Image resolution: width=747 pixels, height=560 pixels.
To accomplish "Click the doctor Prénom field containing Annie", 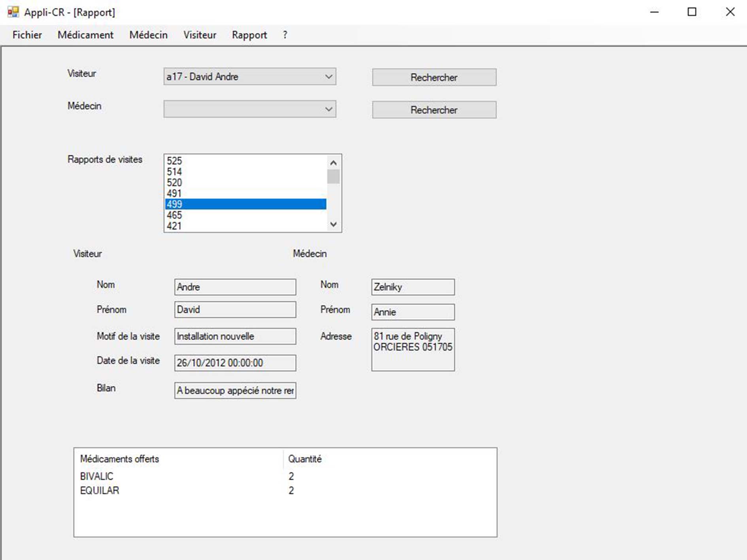I will tap(413, 312).
